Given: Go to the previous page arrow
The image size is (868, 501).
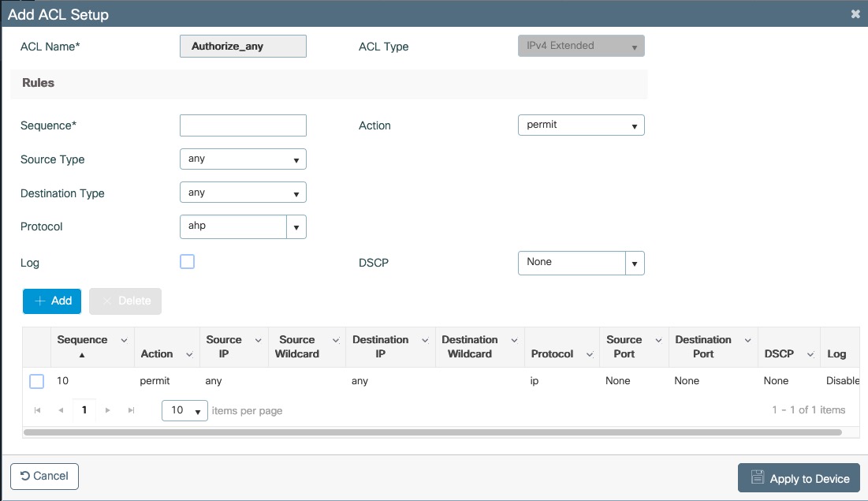Looking at the screenshot, I should point(61,409).
